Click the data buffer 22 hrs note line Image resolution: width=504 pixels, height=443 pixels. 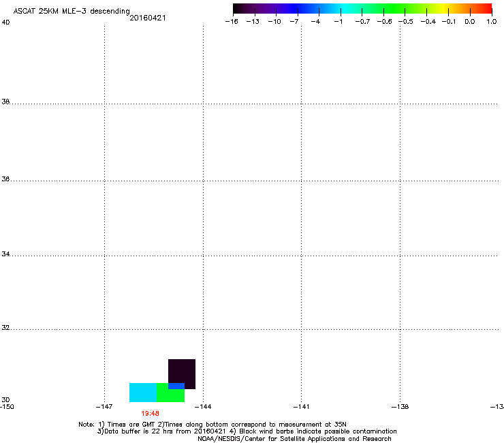247,431
